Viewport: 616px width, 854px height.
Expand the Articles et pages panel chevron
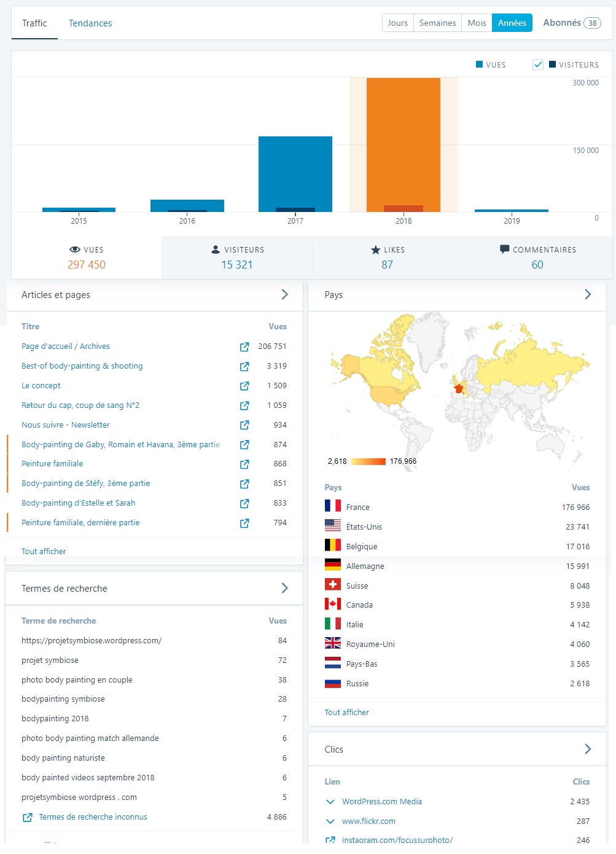[x=284, y=294]
